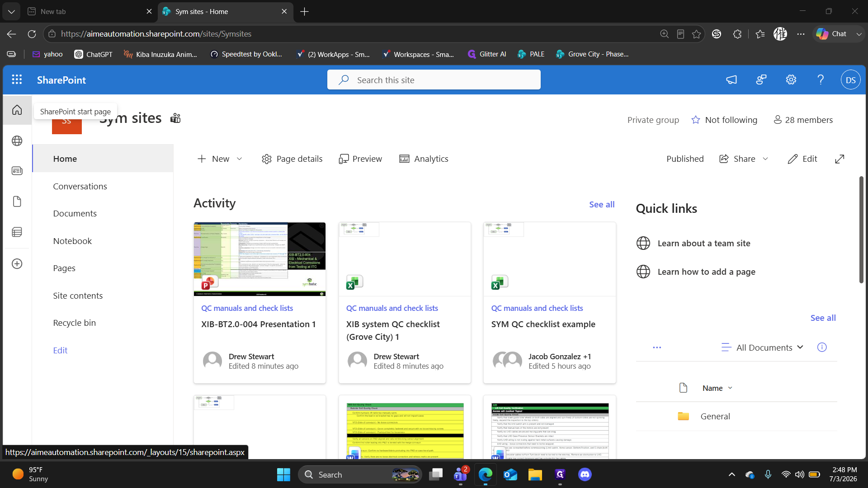Open XIB system QC checklist card title
Screen dimensions: 868x488
click(393, 331)
